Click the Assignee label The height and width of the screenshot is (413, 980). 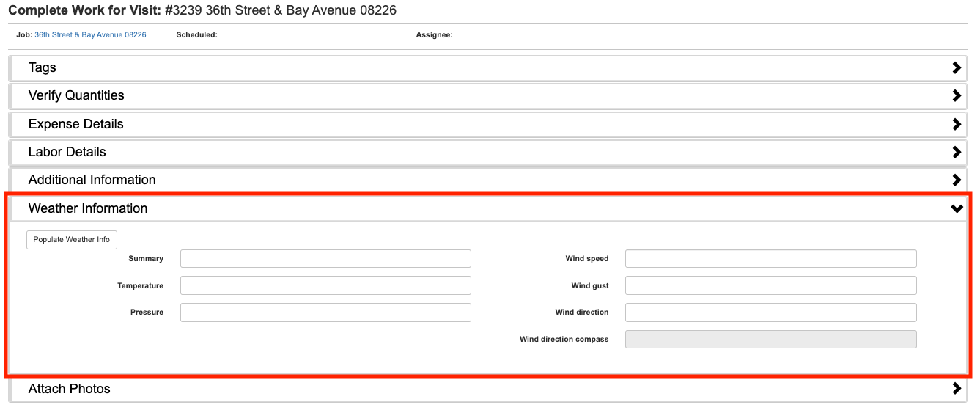435,35
